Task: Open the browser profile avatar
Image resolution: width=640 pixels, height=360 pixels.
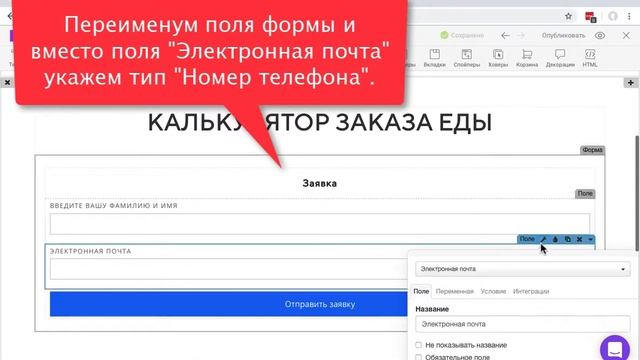Action: (x=613, y=16)
